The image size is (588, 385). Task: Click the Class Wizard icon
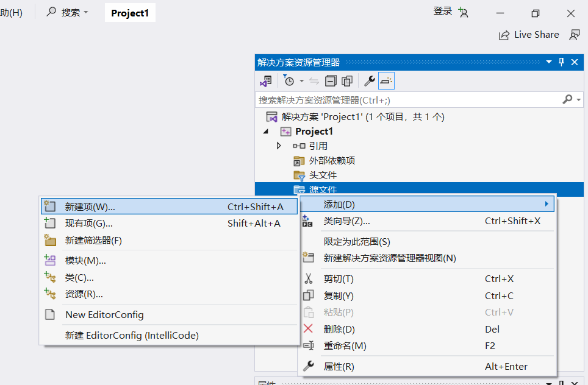pos(307,221)
